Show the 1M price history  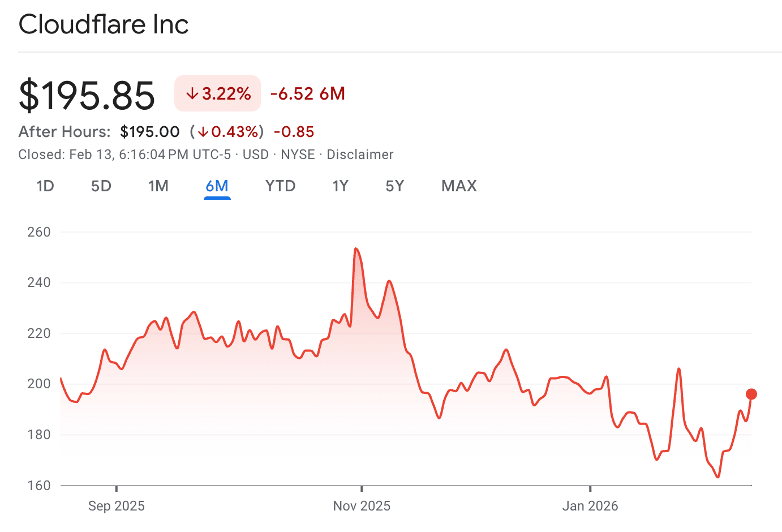point(158,186)
